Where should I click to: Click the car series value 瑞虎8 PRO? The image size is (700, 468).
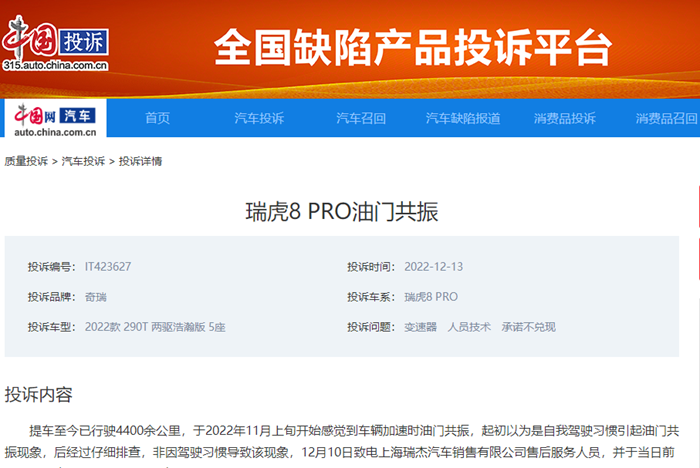[x=431, y=297]
